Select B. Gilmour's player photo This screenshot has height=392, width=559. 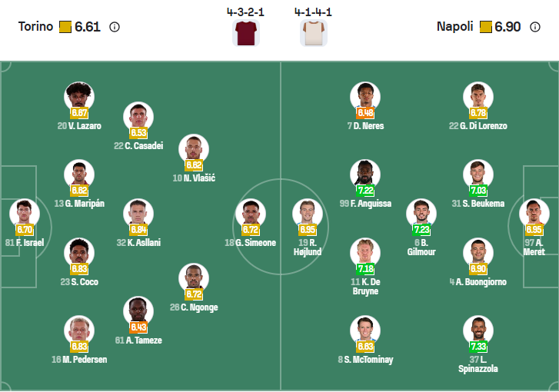pos(421,213)
